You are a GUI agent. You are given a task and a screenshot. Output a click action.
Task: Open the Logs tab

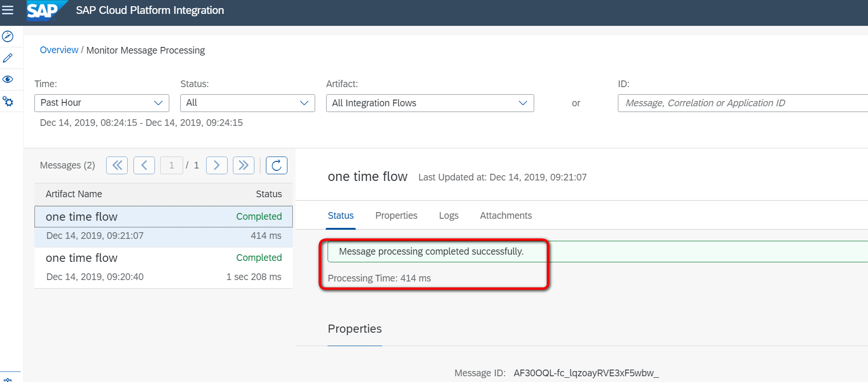[449, 216]
